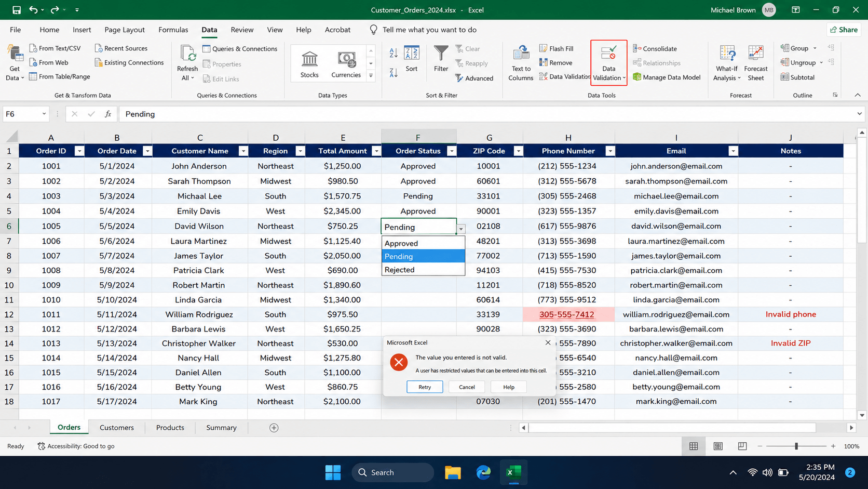Sort A to Z ascending

coord(394,52)
